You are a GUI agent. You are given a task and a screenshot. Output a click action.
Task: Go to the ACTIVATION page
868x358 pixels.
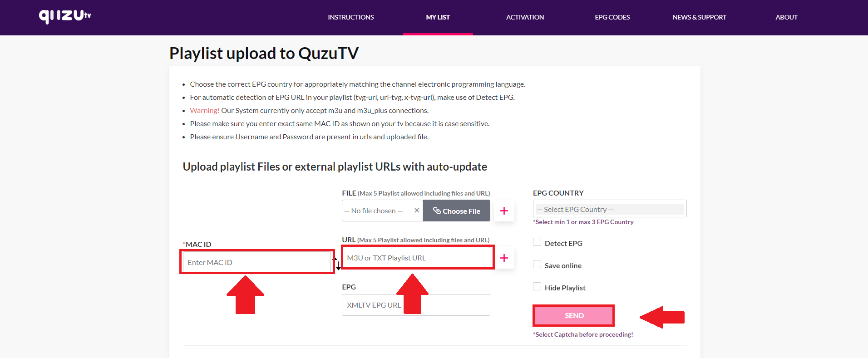point(525,17)
